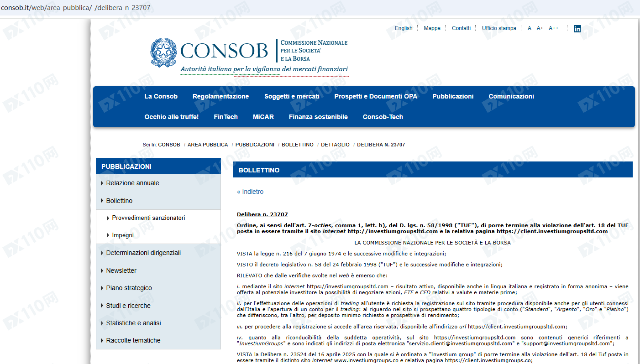Image resolution: width=640 pixels, height=364 pixels.
Task: Set largest text size with A++
Action: tap(553, 28)
